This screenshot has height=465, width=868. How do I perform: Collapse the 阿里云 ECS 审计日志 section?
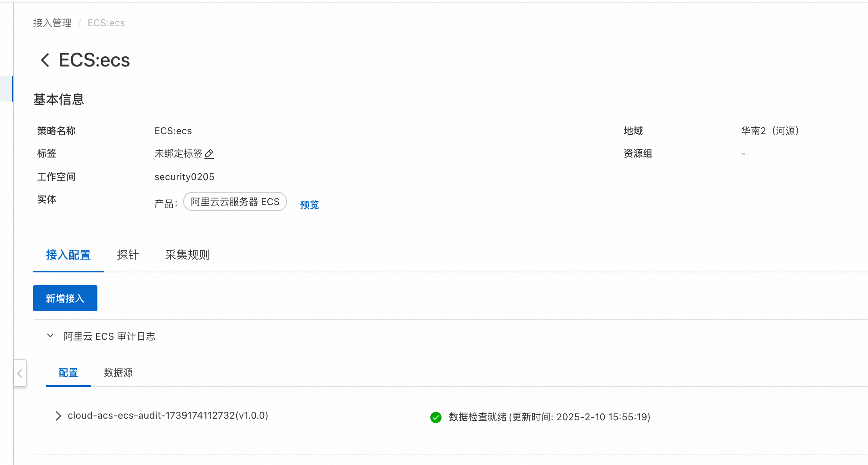click(50, 336)
